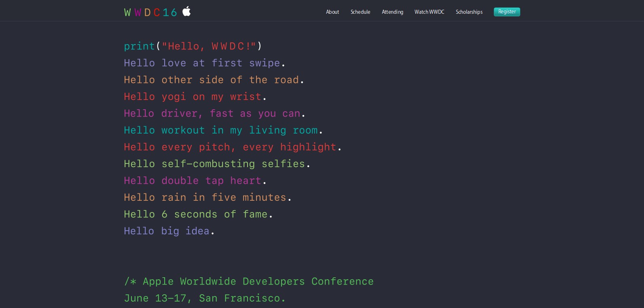Screen dimensions: 644x308
Task: Open the Attending nav link
Action: coord(392,12)
